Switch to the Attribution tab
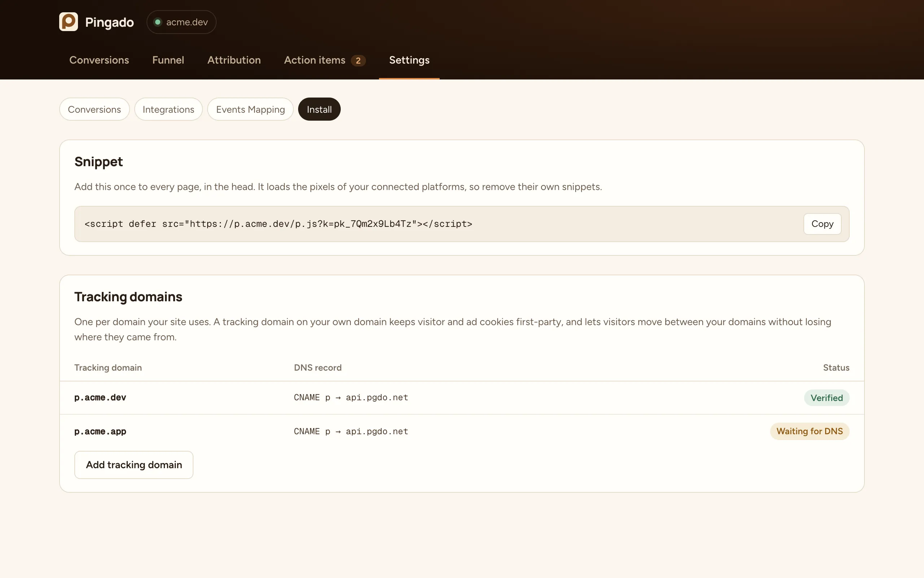924x578 pixels. tap(234, 60)
